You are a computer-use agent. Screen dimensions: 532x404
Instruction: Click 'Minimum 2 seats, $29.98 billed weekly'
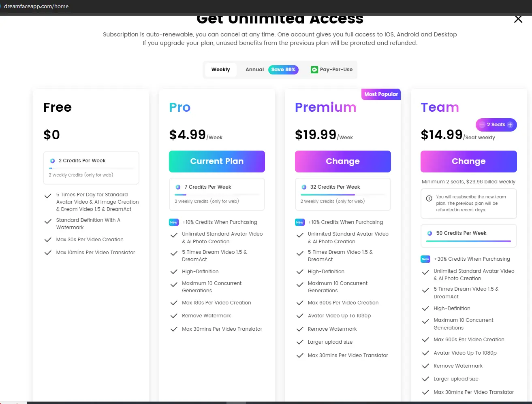click(468, 182)
